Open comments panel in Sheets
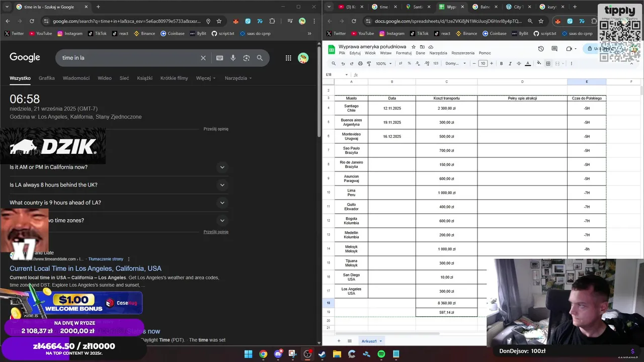 (x=554, y=49)
